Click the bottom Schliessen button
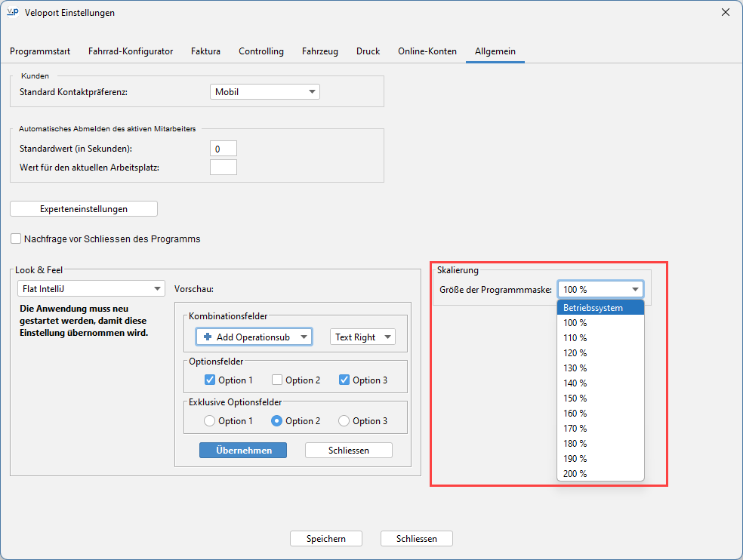 click(x=417, y=539)
